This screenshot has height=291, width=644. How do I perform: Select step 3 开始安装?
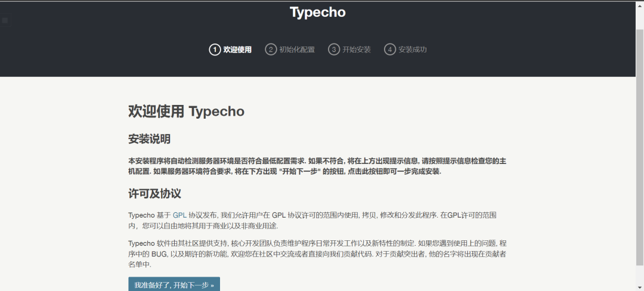tap(349, 49)
